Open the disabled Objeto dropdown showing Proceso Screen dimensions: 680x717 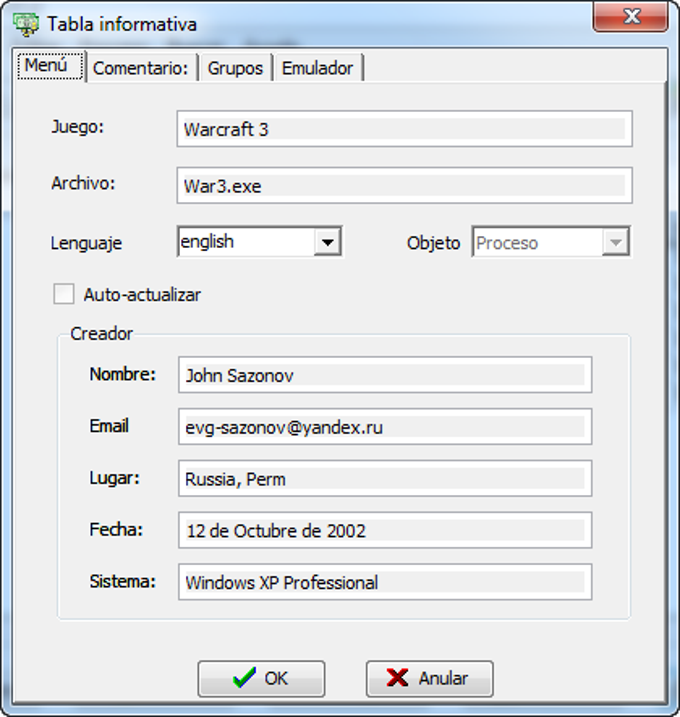pyautogui.click(x=551, y=241)
